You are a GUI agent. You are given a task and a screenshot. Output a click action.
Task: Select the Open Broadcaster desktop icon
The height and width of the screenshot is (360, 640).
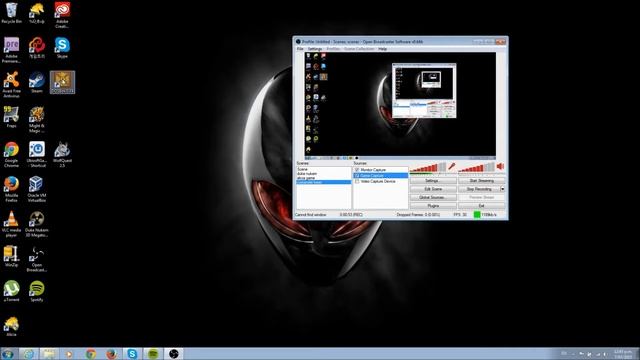click(37, 259)
